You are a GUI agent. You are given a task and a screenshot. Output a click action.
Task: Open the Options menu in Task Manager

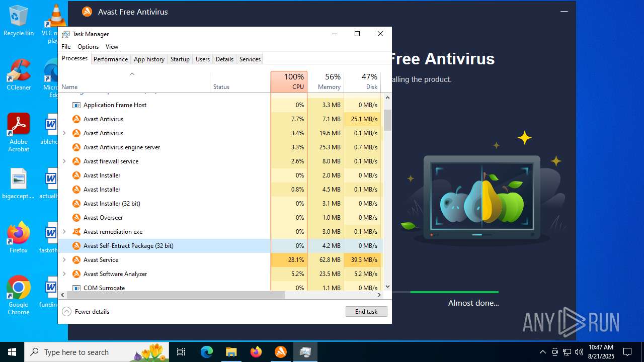(88, 47)
